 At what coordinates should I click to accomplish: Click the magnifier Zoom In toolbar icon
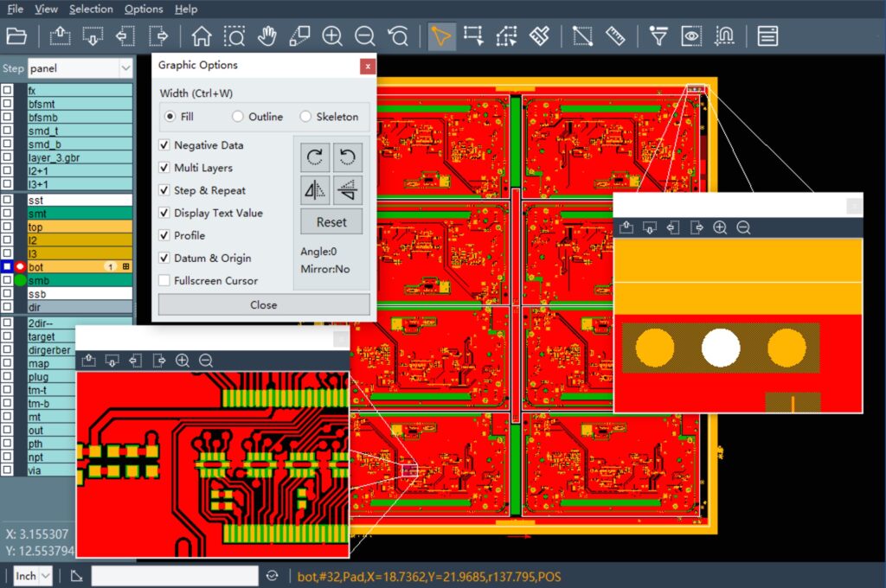(332, 36)
